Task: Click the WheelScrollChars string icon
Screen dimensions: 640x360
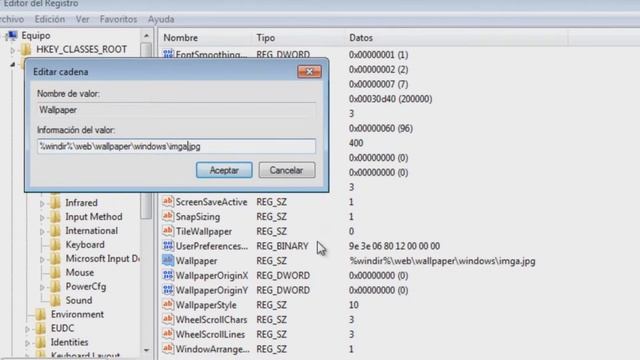Action: (168, 319)
